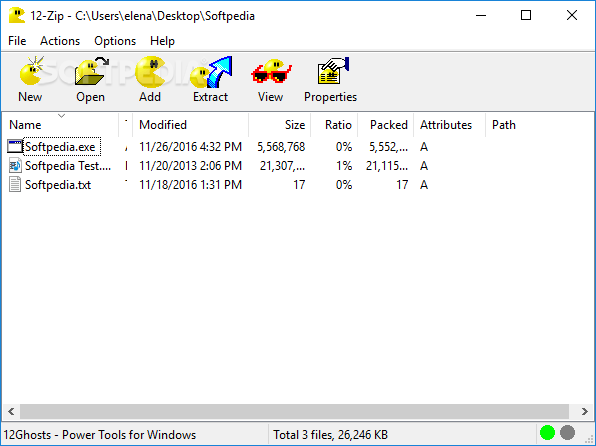Screen dimensions: 596x446
Task: Click the 1% ratio value
Action: 344,166
